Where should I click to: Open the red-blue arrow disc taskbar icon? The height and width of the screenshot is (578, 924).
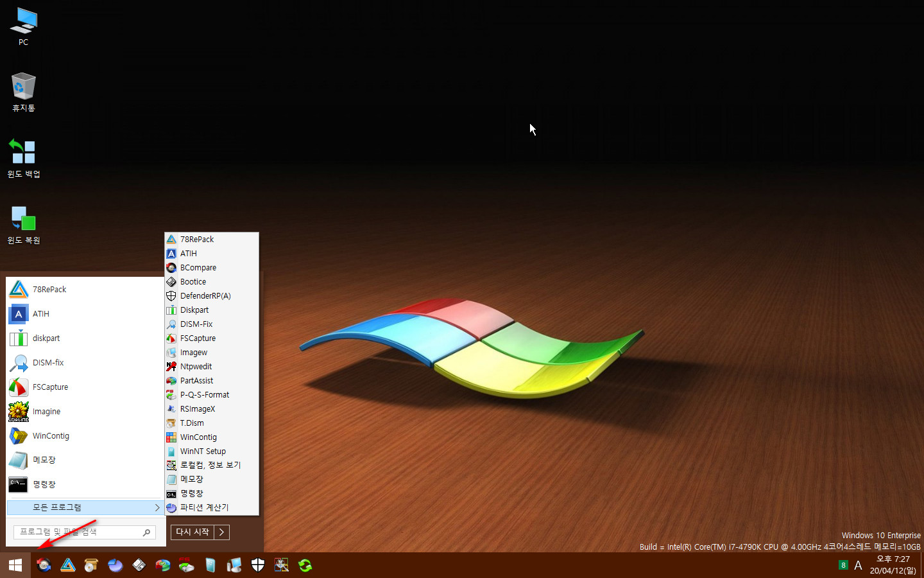44,565
